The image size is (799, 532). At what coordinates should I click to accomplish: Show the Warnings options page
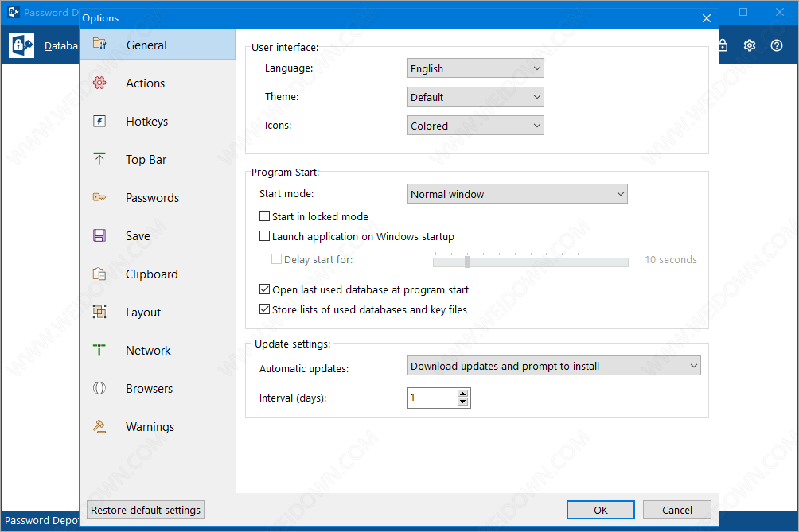click(x=158, y=426)
